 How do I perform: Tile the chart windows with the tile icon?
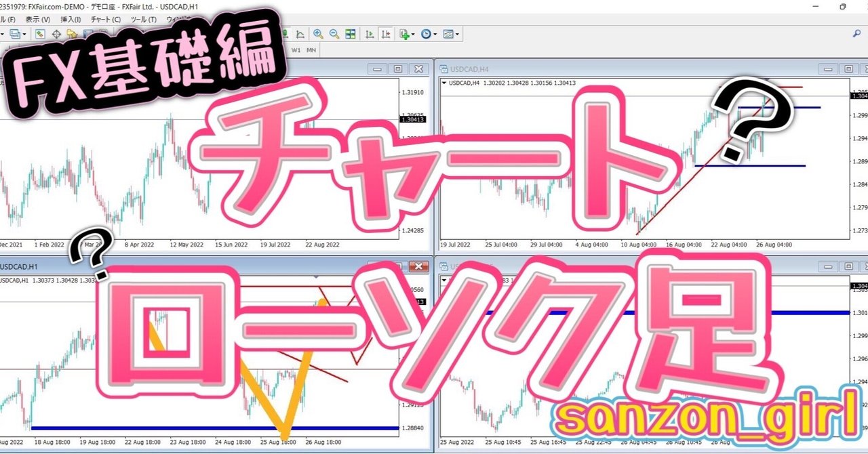[x=351, y=34]
